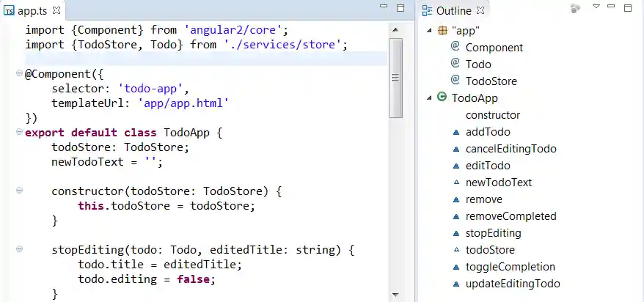Click the Outline view icon
This screenshot has width=644, height=302.
[428, 11]
